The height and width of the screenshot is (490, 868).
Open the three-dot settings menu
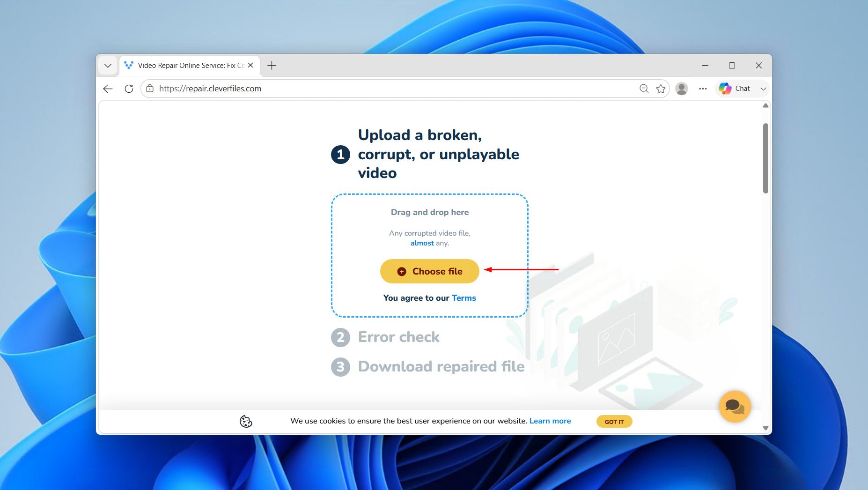703,89
